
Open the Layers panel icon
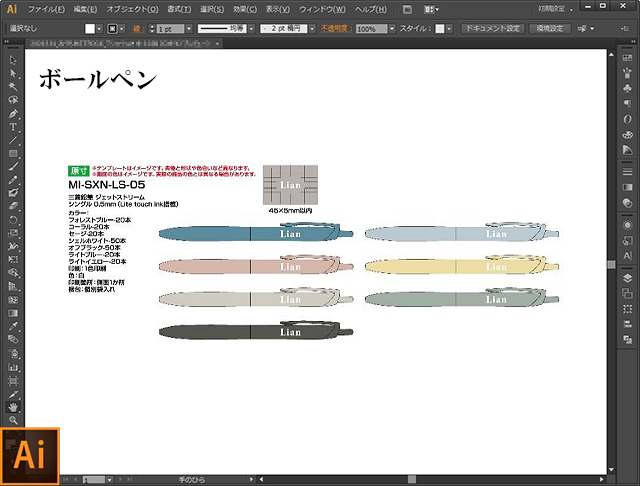(627, 278)
